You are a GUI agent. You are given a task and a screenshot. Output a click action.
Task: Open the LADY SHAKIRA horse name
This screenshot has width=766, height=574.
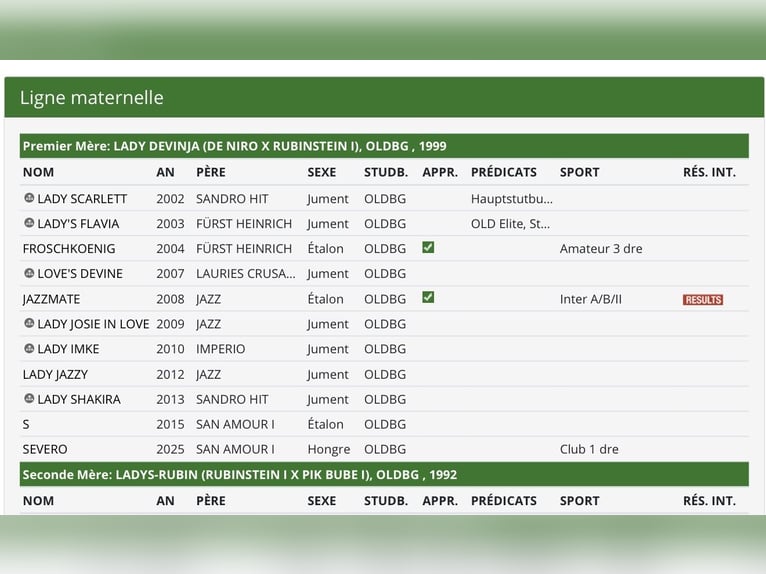pos(79,399)
